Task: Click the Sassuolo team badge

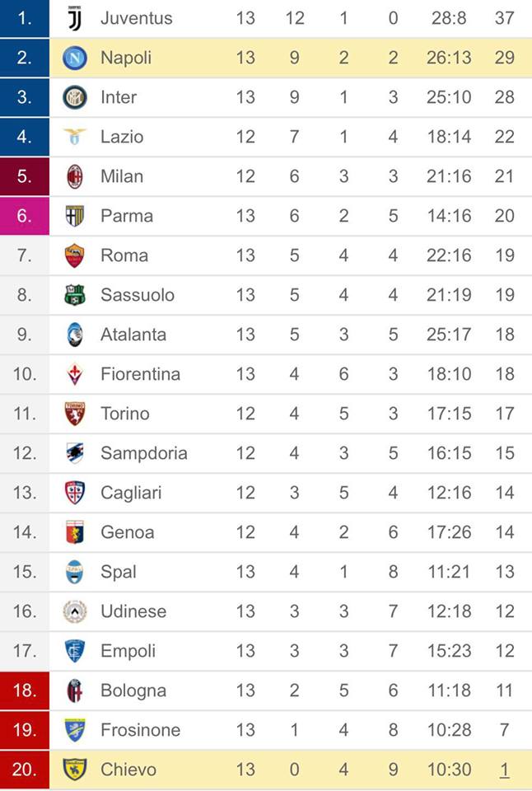Action: coord(75,295)
